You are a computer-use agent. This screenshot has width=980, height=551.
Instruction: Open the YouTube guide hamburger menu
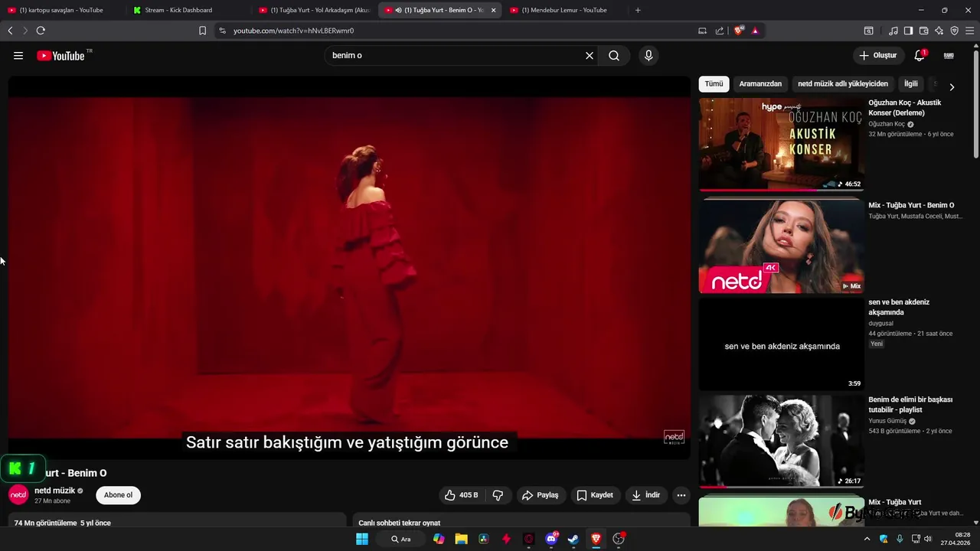point(18,56)
